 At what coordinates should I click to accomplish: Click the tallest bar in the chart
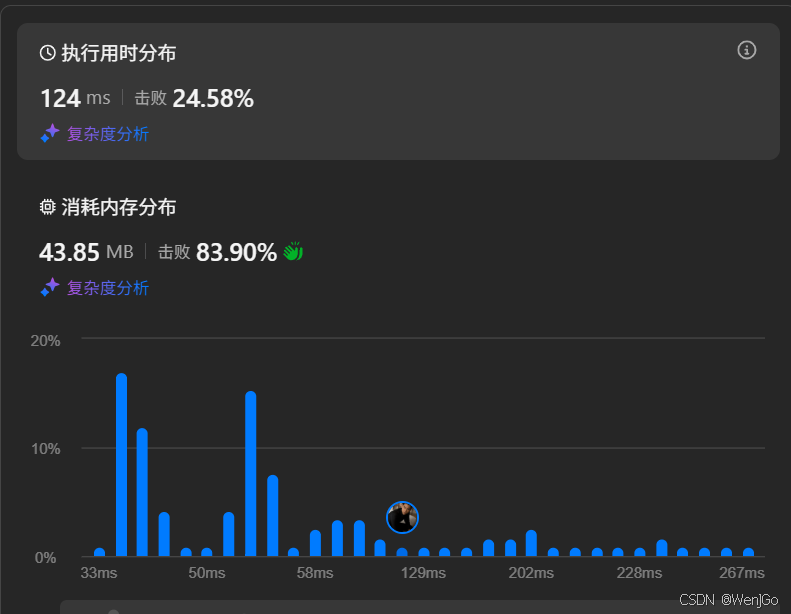[x=122, y=465]
